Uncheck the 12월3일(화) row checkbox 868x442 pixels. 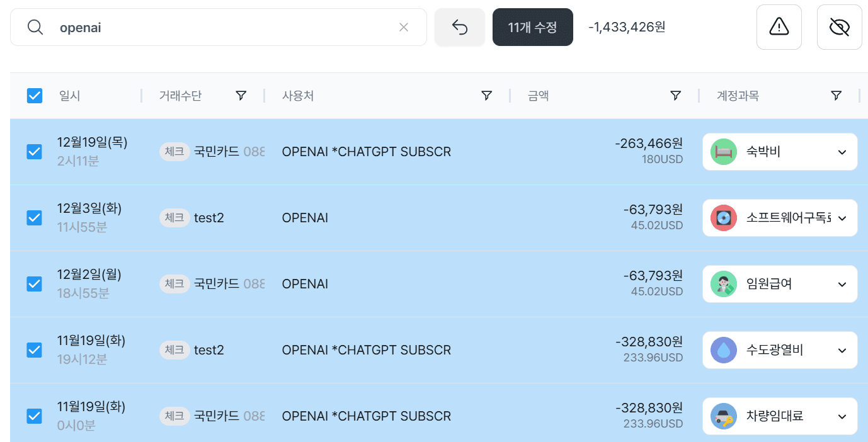(x=35, y=218)
